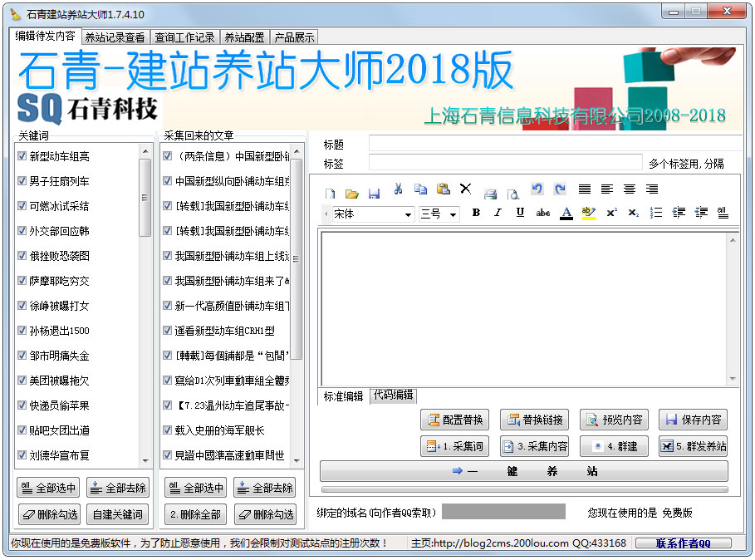Screen dimensions: 755x560
Task: Click the 保存内容 button
Action: [694, 420]
